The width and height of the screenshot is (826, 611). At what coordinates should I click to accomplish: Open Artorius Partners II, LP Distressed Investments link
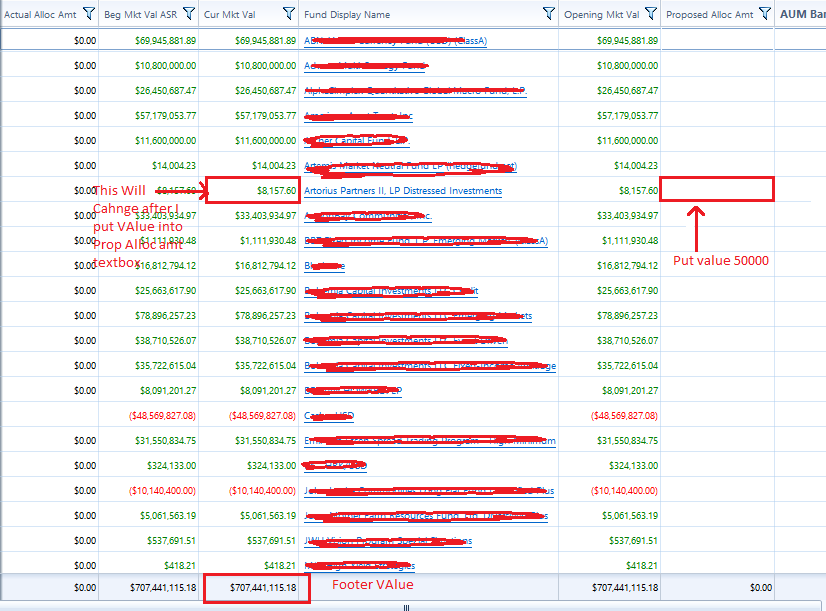point(403,191)
